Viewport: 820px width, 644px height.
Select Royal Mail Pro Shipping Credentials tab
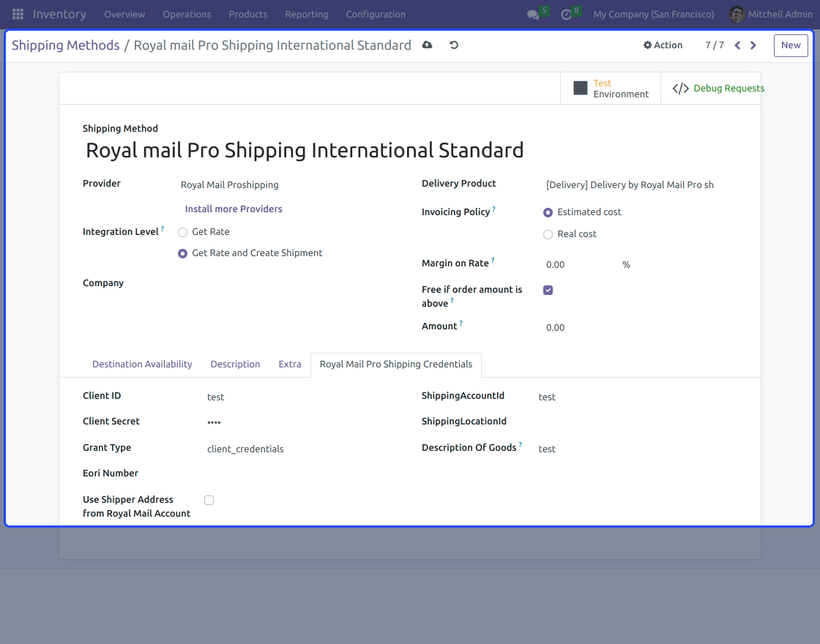tap(396, 364)
